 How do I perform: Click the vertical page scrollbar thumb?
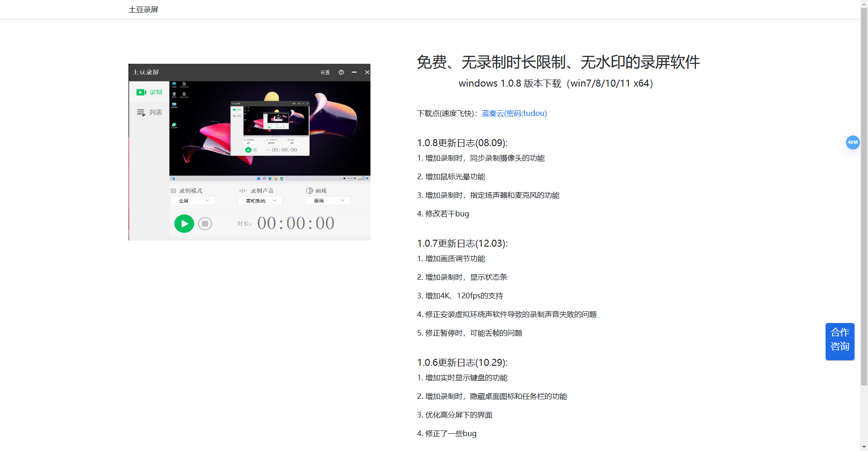pyautogui.click(x=864, y=195)
